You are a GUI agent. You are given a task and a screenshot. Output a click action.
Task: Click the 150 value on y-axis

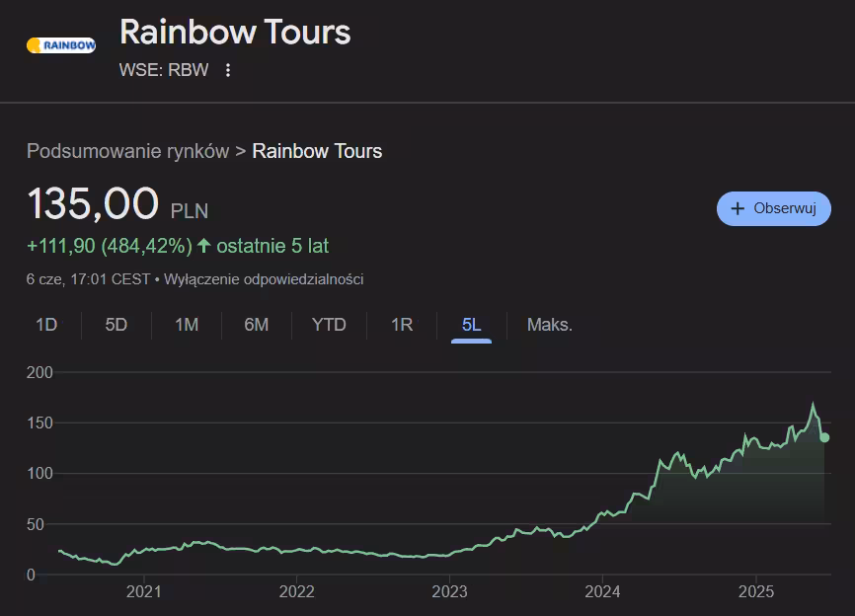pos(39,423)
